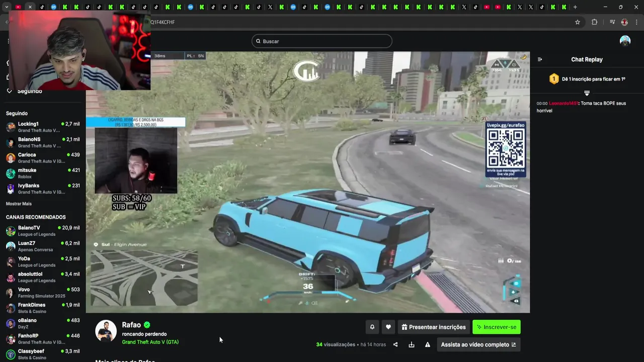Collapse the Chat Replay panel icon
Image resolution: width=644 pixels, height=362 pixels.
540,59
